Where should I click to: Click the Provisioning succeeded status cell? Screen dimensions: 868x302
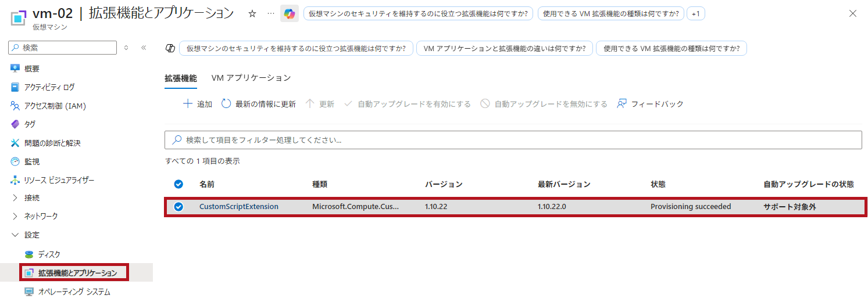click(x=691, y=206)
